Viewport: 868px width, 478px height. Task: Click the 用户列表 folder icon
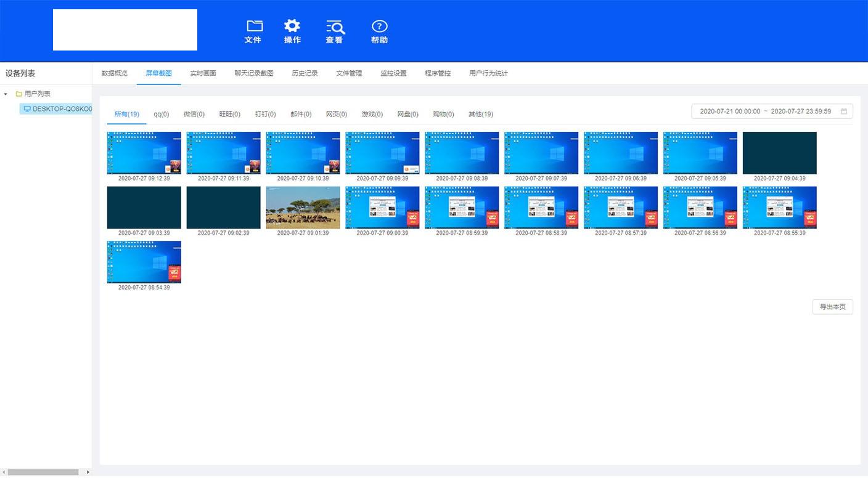[19, 94]
